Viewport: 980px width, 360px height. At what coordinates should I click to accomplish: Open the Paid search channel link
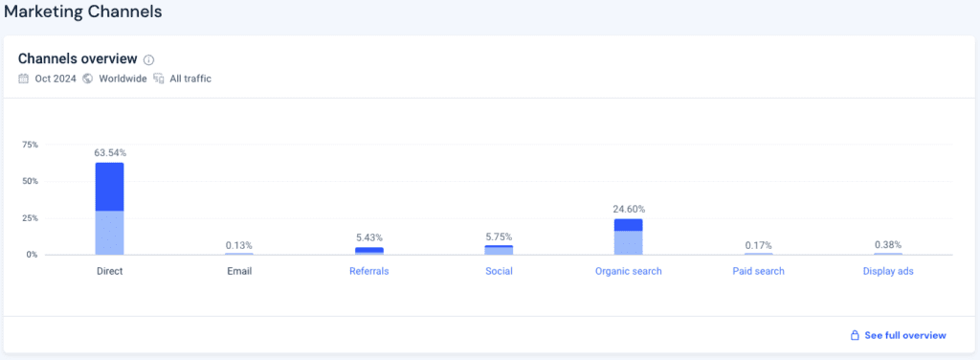coord(758,271)
